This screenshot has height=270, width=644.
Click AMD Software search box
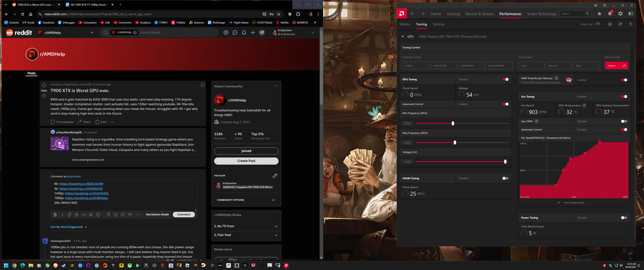tap(575, 14)
